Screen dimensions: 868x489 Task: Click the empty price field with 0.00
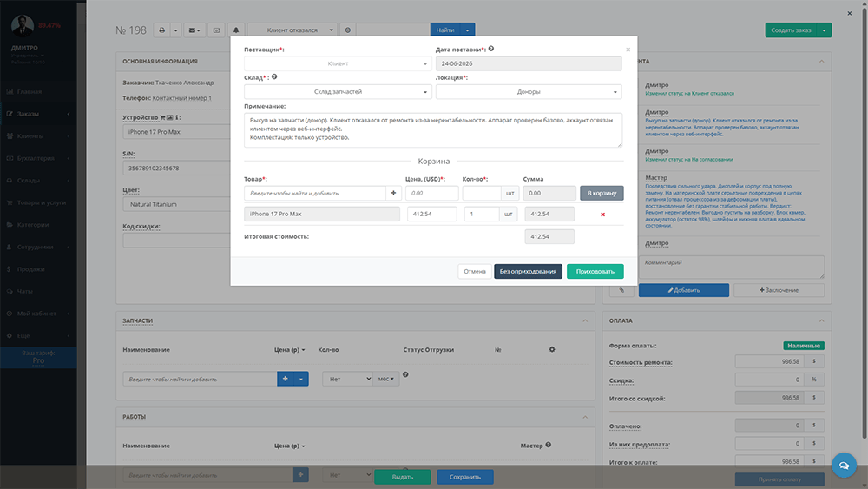point(431,194)
